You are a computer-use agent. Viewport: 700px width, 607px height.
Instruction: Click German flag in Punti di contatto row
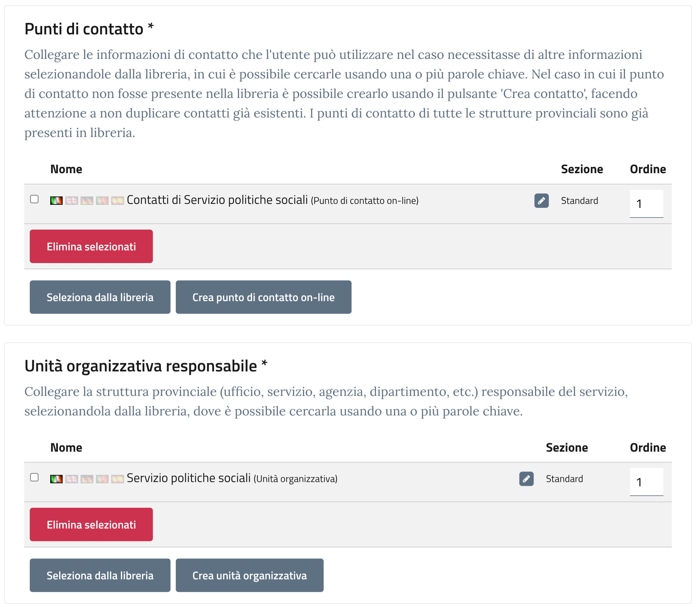[x=87, y=200]
